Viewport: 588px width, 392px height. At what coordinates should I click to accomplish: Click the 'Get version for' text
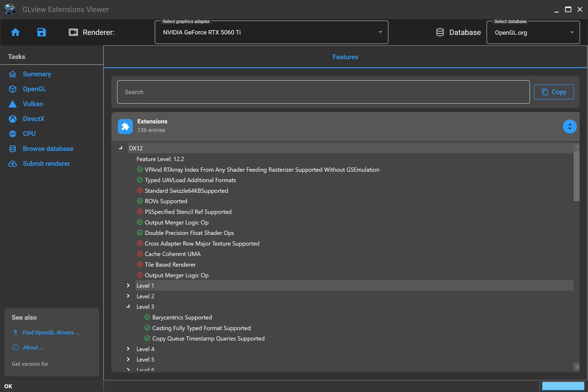(30, 364)
